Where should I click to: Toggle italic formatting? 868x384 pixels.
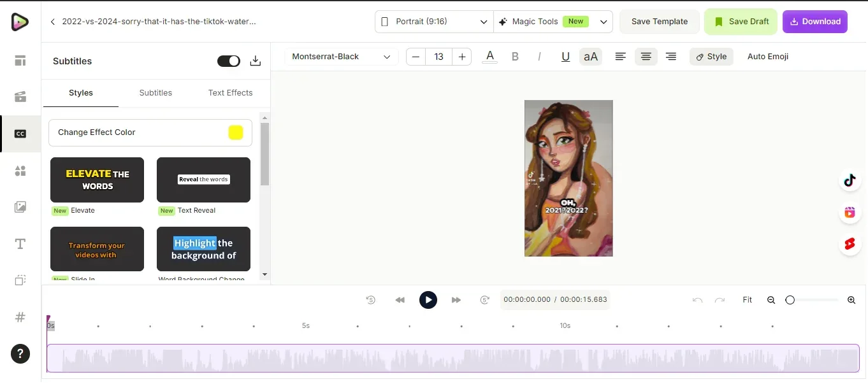539,57
